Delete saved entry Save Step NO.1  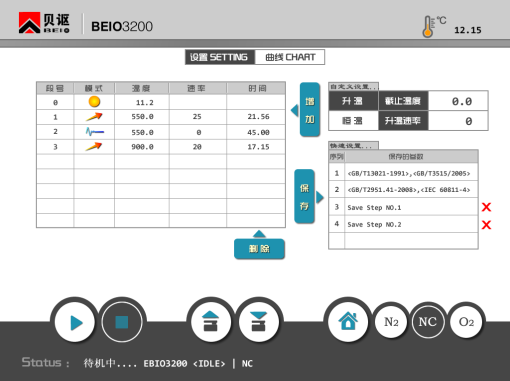(486, 207)
